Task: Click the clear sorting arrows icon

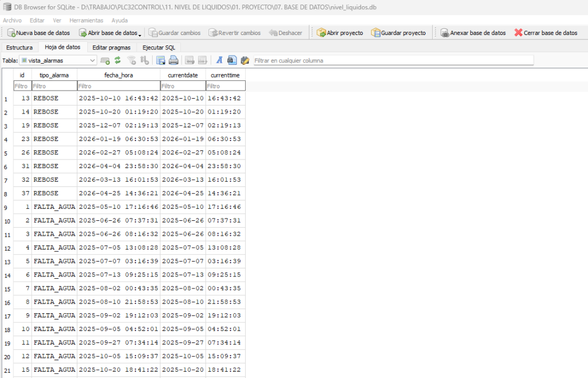Action: tap(144, 60)
